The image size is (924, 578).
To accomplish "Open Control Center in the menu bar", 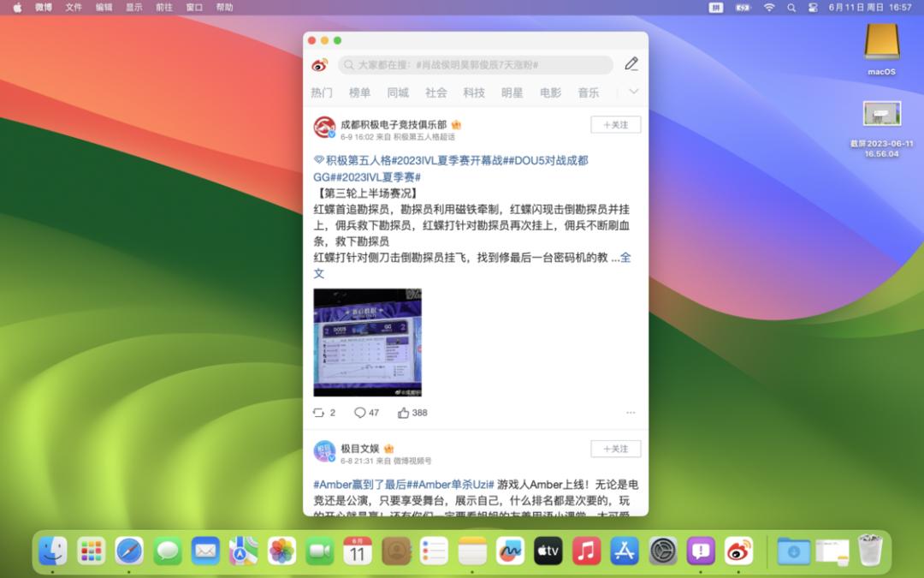I will (813, 8).
